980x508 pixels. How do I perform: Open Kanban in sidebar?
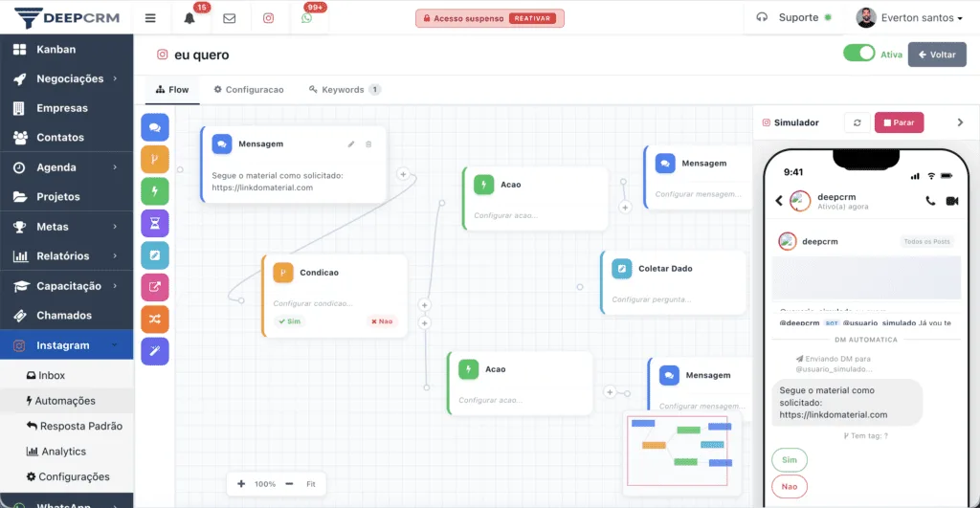point(66,50)
